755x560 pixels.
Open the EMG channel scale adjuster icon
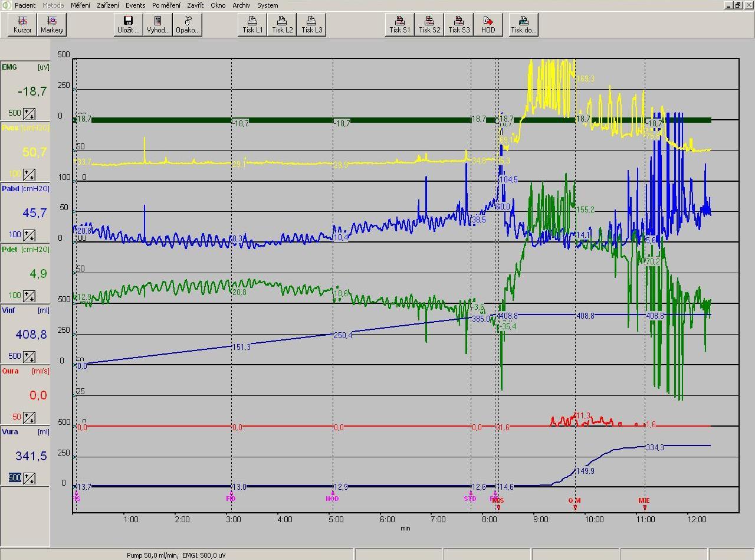click(x=29, y=113)
